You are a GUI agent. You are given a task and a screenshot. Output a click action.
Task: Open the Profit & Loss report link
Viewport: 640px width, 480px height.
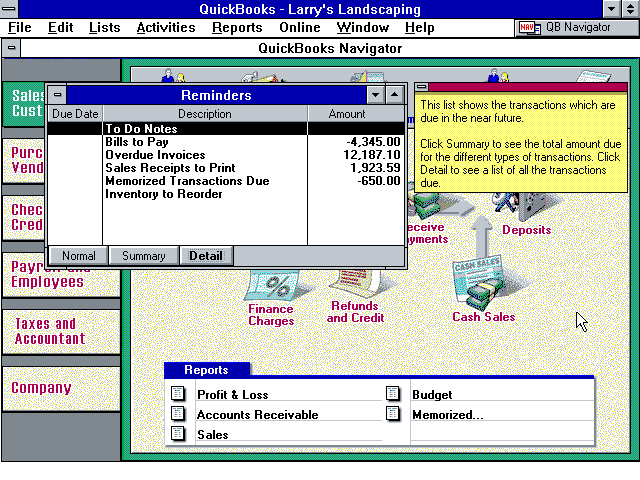coord(233,395)
